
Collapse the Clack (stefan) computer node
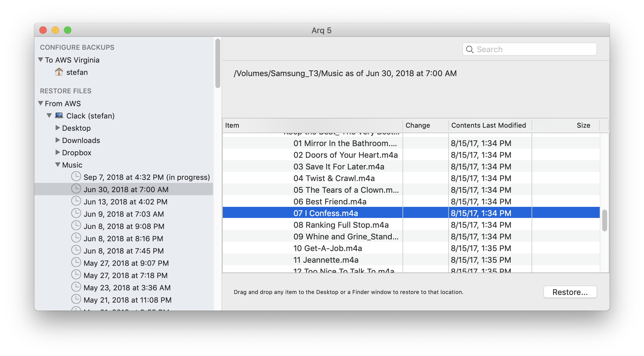49,116
